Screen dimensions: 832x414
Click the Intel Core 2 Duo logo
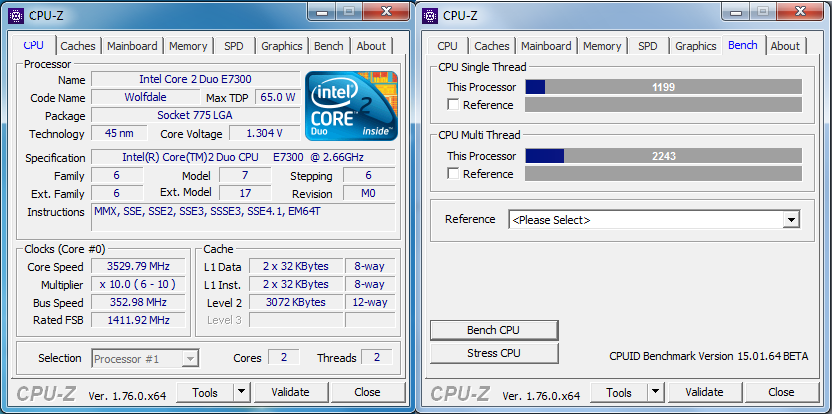351,106
